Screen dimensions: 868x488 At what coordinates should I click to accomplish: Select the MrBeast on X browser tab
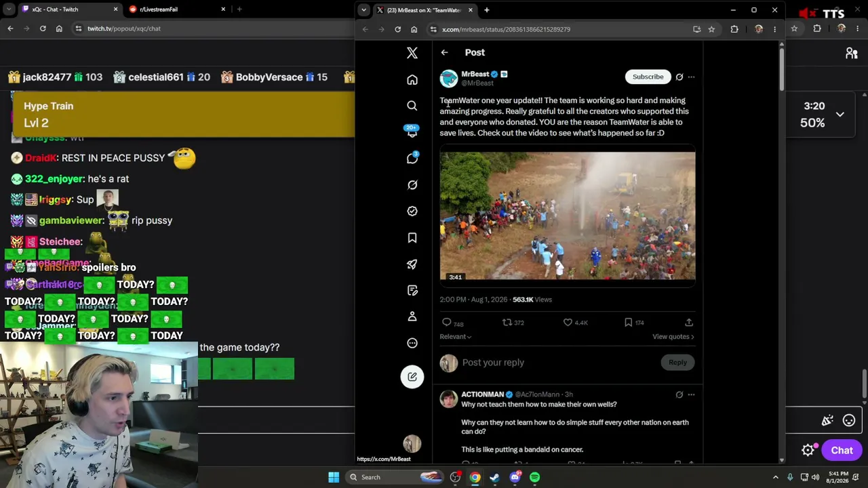point(425,10)
